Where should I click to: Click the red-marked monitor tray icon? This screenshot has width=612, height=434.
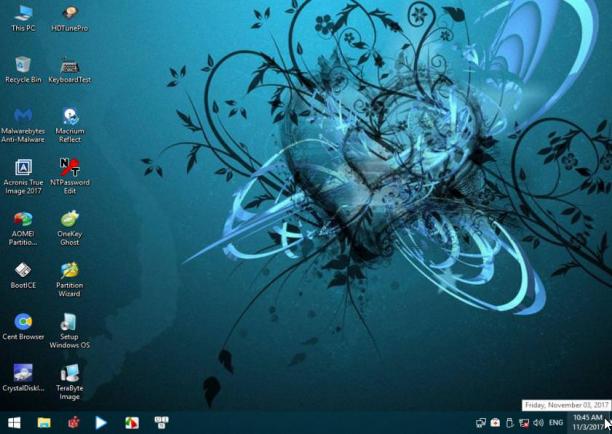[524, 423]
